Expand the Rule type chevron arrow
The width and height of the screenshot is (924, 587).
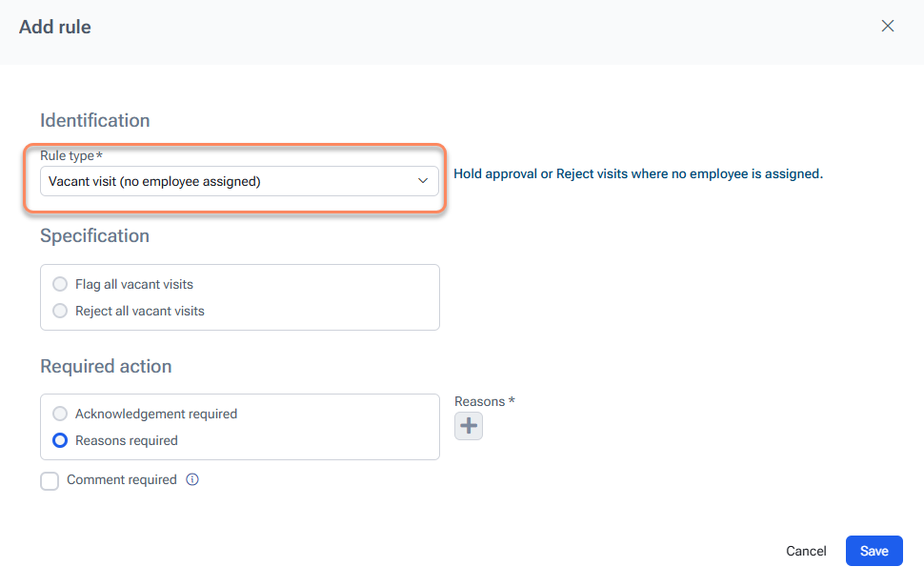pos(423,181)
